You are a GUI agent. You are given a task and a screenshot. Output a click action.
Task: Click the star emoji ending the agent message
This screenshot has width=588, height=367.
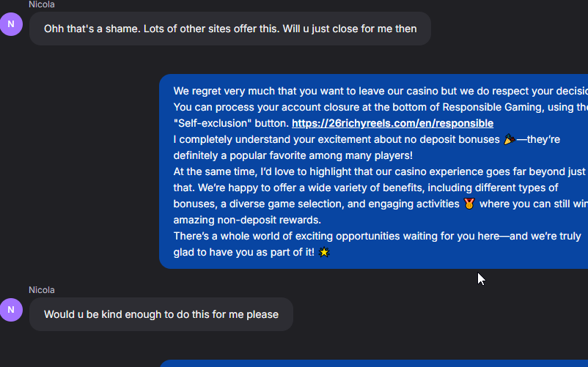coord(324,252)
